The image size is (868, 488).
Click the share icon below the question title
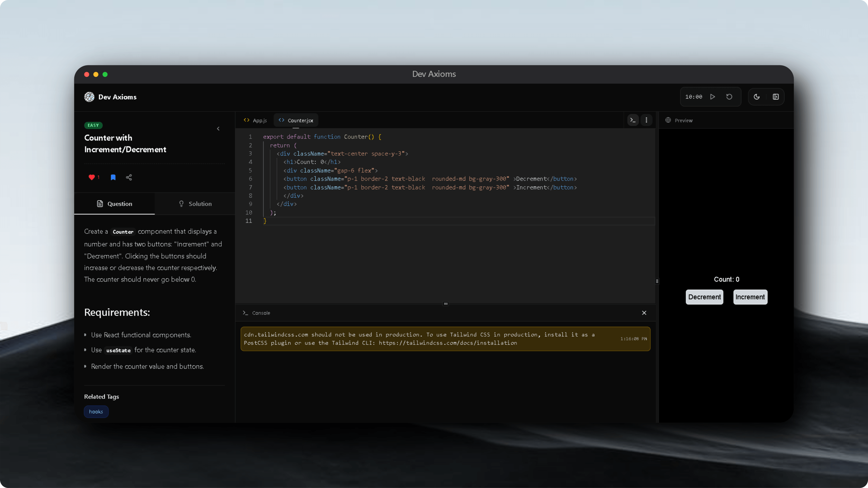click(x=129, y=177)
